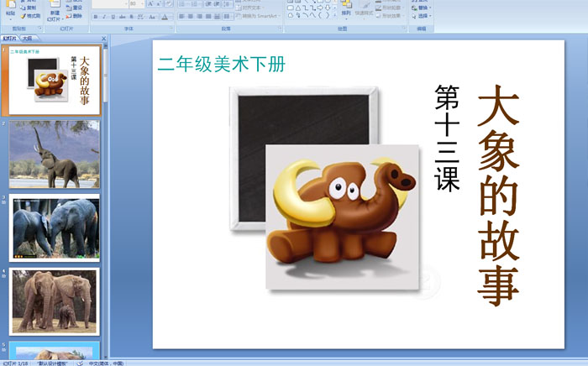Center the text
This screenshot has height=366, width=588.
coord(191,17)
